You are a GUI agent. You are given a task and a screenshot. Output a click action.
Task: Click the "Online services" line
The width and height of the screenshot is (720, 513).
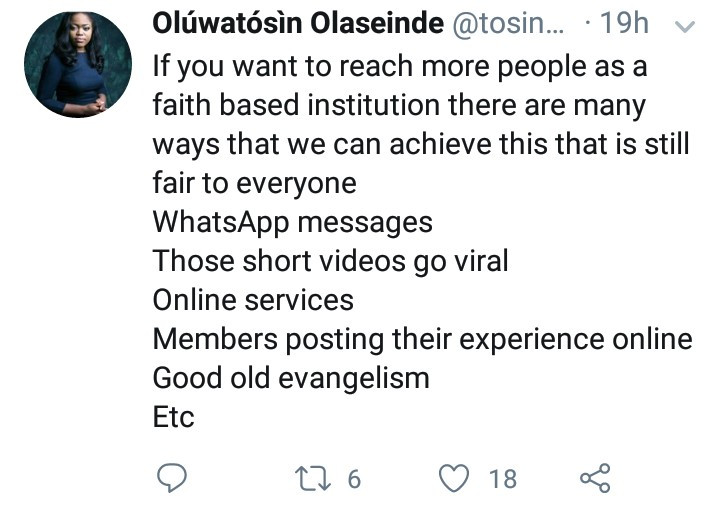pyautogui.click(x=253, y=300)
